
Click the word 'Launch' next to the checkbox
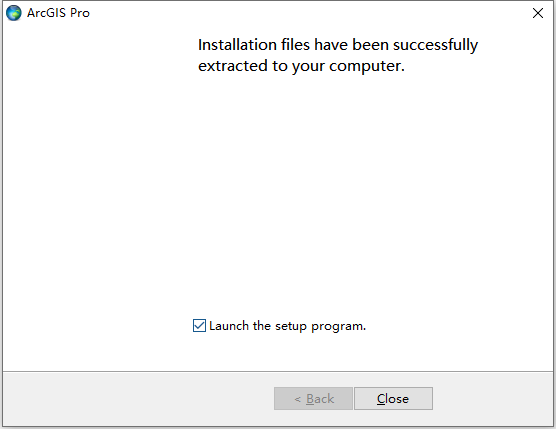229,325
